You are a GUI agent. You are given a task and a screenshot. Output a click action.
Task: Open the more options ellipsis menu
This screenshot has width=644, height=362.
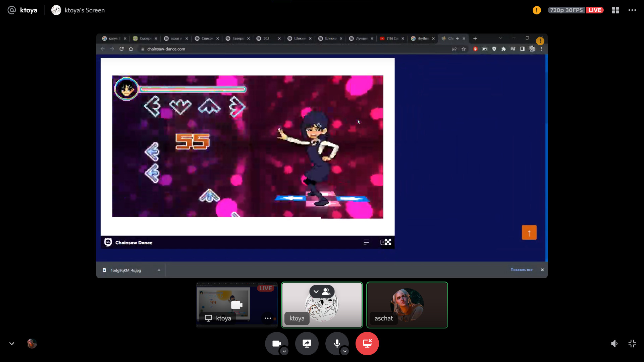pos(632,10)
